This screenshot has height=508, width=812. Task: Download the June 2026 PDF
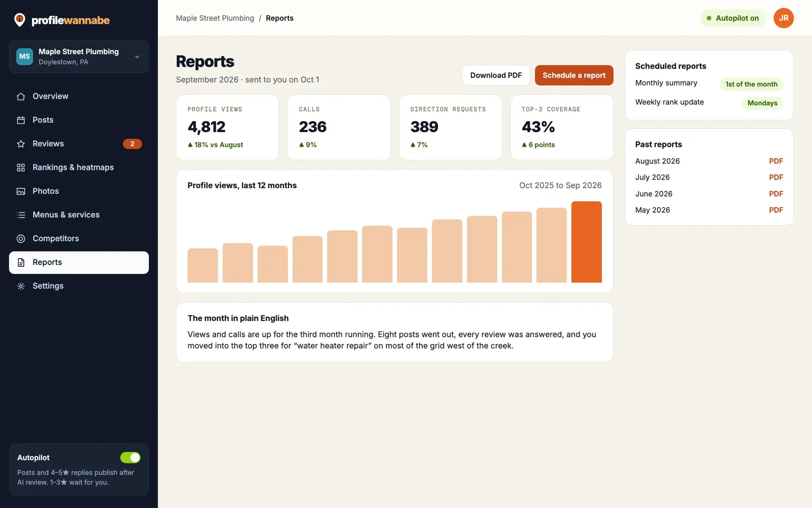tap(776, 194)
